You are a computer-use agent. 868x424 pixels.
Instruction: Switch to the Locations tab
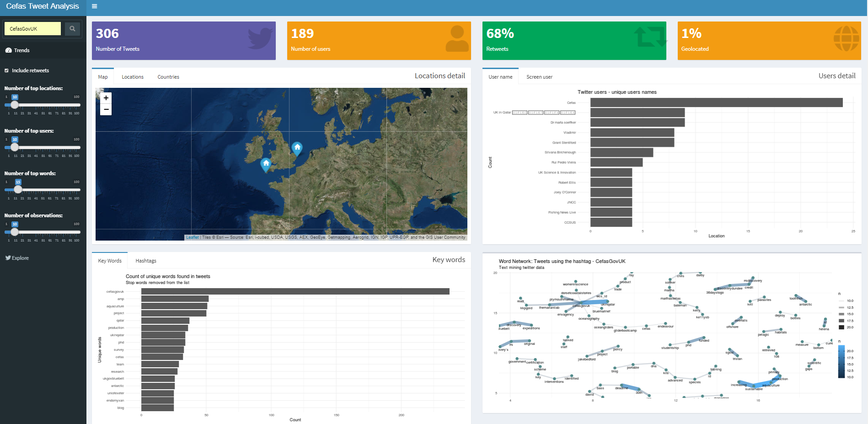point(133,77)
